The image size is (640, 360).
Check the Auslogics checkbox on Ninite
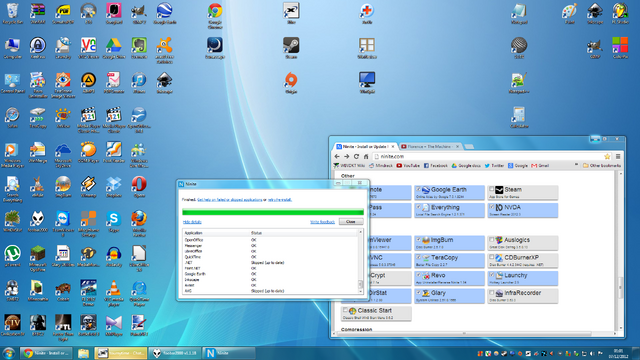tap(491, 240)
